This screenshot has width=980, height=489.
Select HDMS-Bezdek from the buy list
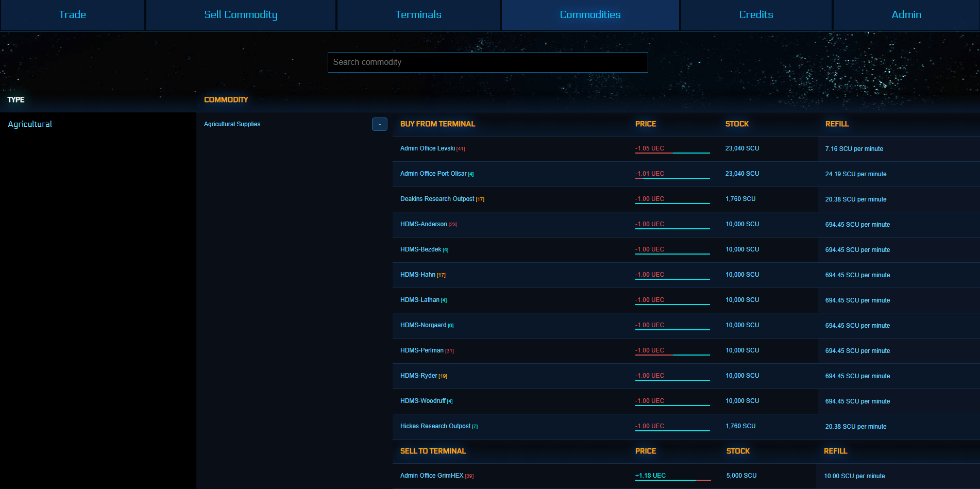pyautogui.click(x=421, y=249)
